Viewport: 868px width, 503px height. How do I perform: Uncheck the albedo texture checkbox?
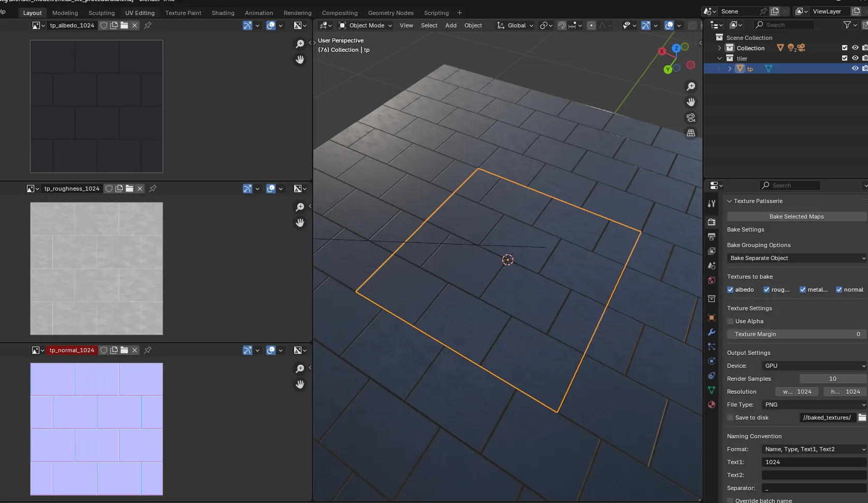(730, 290)
